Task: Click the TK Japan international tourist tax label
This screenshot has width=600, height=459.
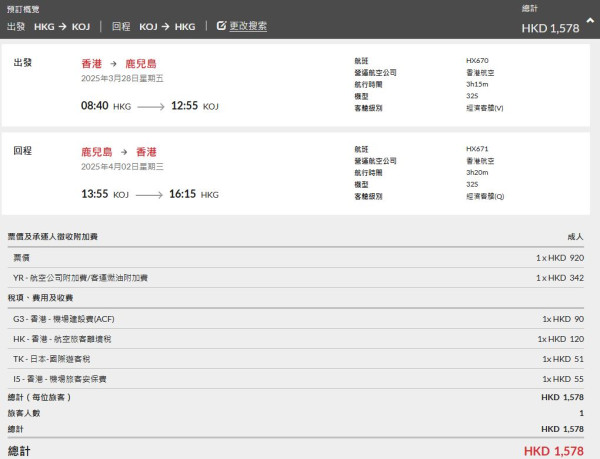Action: pos(52,359)
